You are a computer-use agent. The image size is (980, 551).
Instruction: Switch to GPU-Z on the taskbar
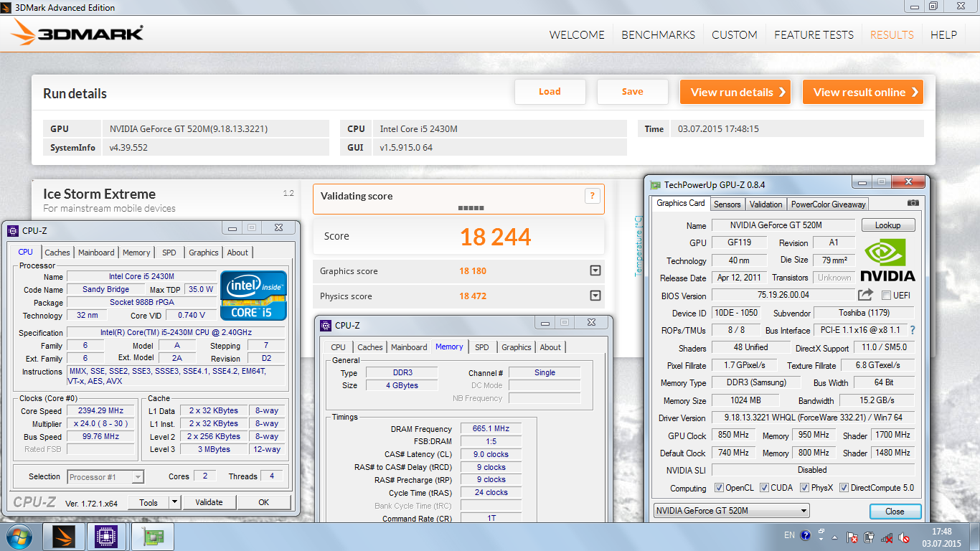(153, 537)
